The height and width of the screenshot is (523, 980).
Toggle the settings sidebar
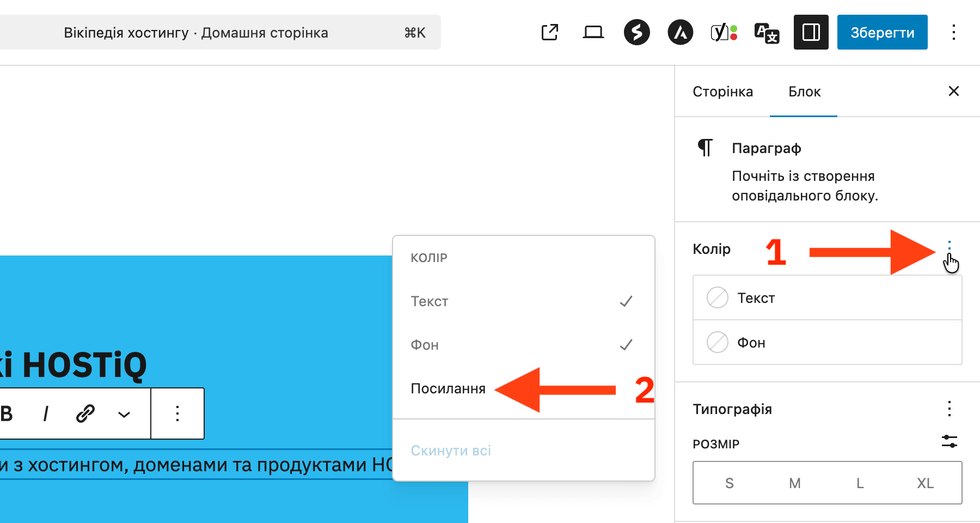pyautogui.click(x=811, y=32)
